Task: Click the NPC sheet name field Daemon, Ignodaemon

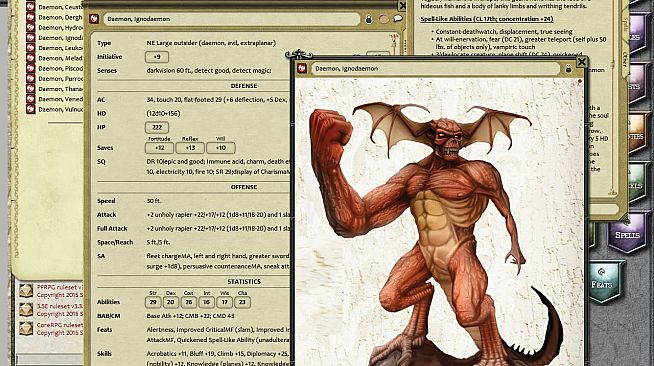Action: [231, 19]
